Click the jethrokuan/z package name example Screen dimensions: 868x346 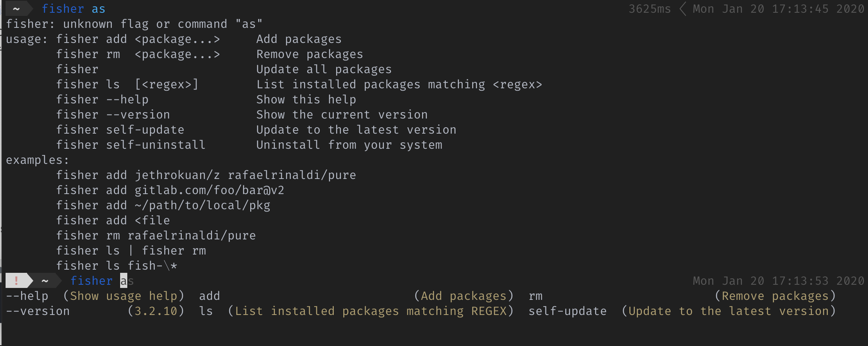pos(177,175)
